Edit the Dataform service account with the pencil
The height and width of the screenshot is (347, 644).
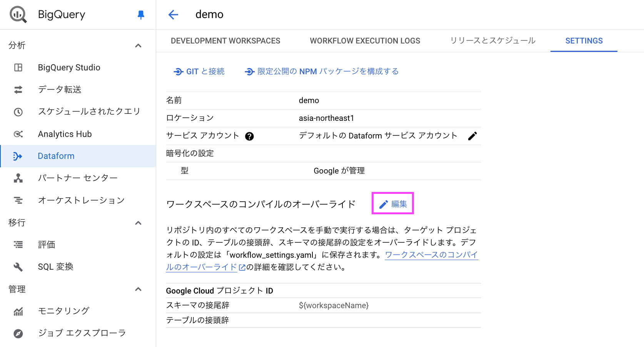(473, 135)
